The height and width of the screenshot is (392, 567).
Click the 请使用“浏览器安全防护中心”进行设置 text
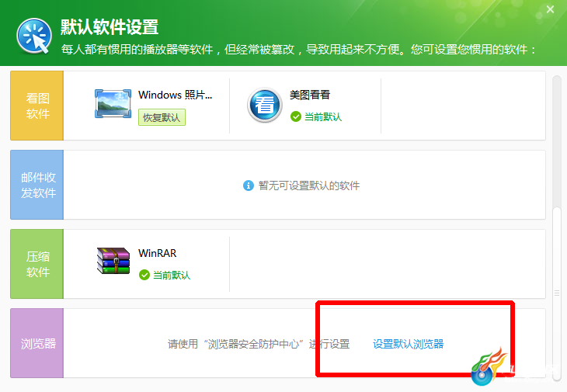[x=259, y=344]
